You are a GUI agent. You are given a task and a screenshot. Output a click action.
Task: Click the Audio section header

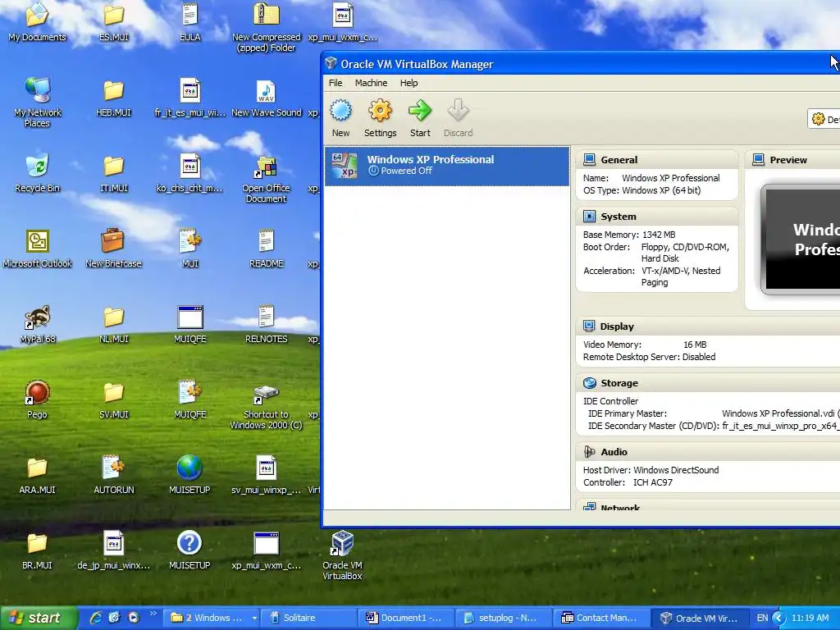click(x=708, y=452)
